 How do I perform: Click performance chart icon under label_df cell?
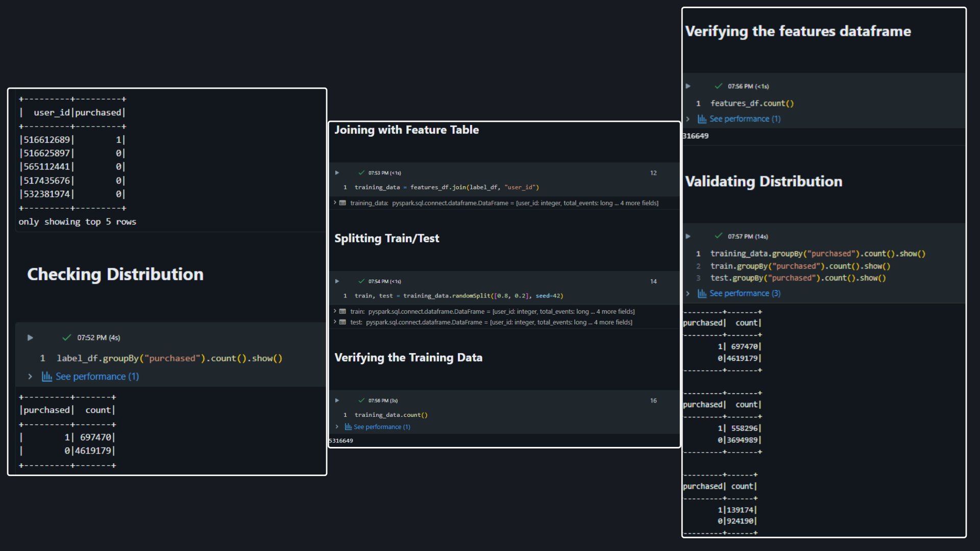click(x=46, y=377)
